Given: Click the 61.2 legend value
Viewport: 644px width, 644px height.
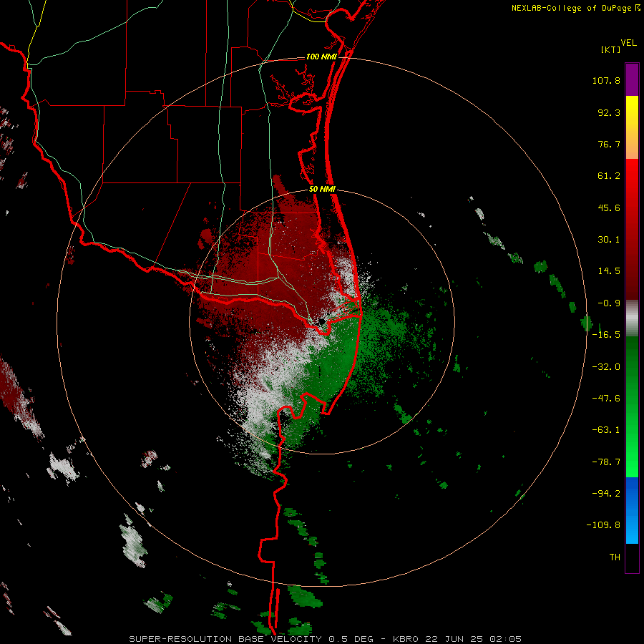Looking at the screenshot, I should 609,176.
